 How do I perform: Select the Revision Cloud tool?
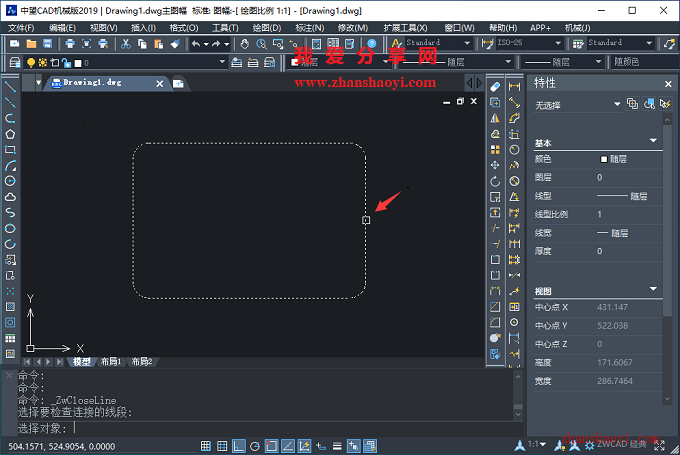pyautogui.click(x=10, y=197)
